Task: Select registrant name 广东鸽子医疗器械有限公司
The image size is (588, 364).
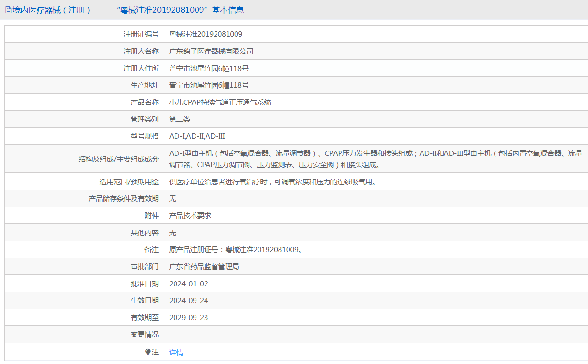Action: pos(211,51)
